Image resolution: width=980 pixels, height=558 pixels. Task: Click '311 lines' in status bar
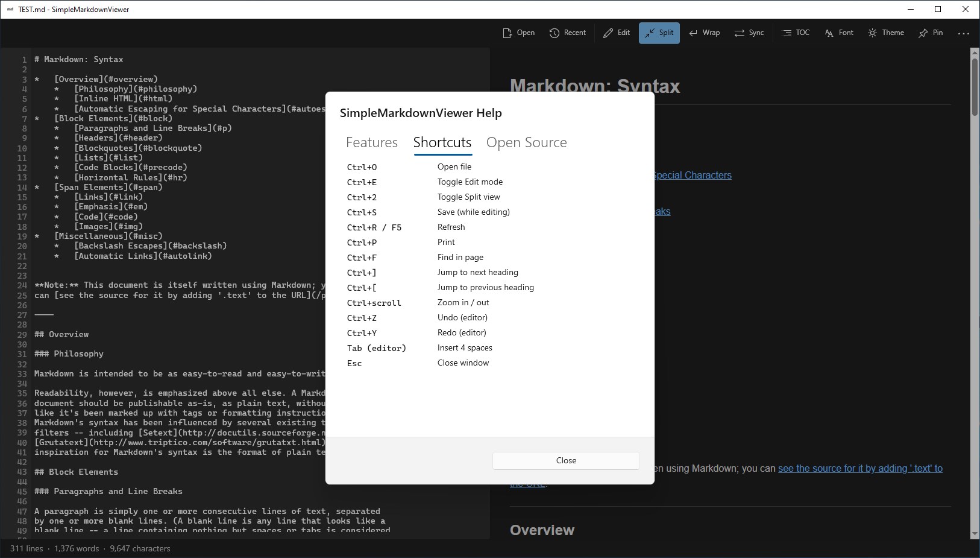[x=27, y=548]
